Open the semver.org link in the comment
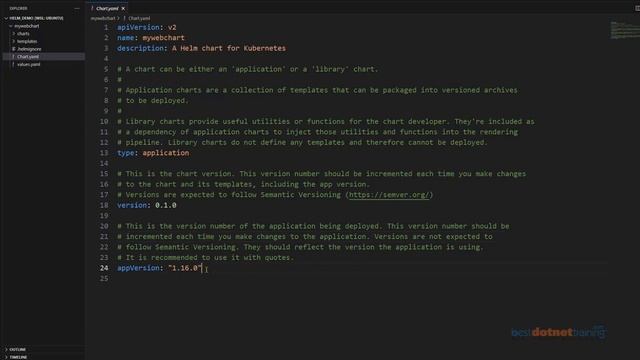 389,195
